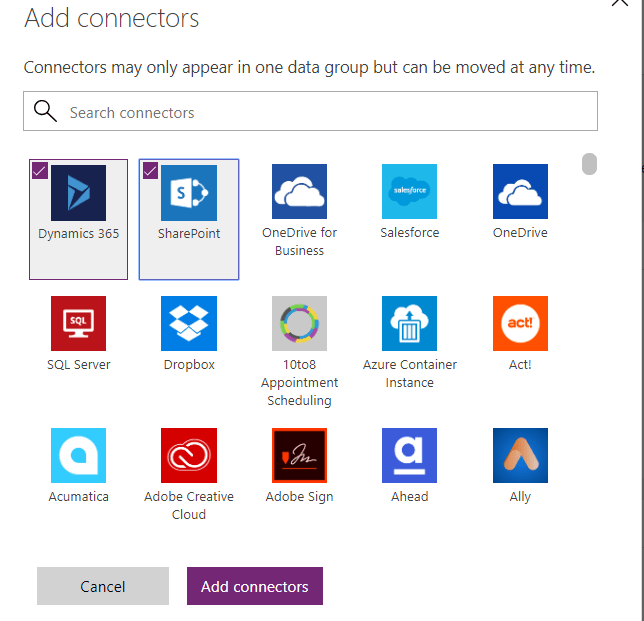Click the 'Acumatica' label text
The height and width of the screenshot is (621, 644).
(x=78, y=497)
